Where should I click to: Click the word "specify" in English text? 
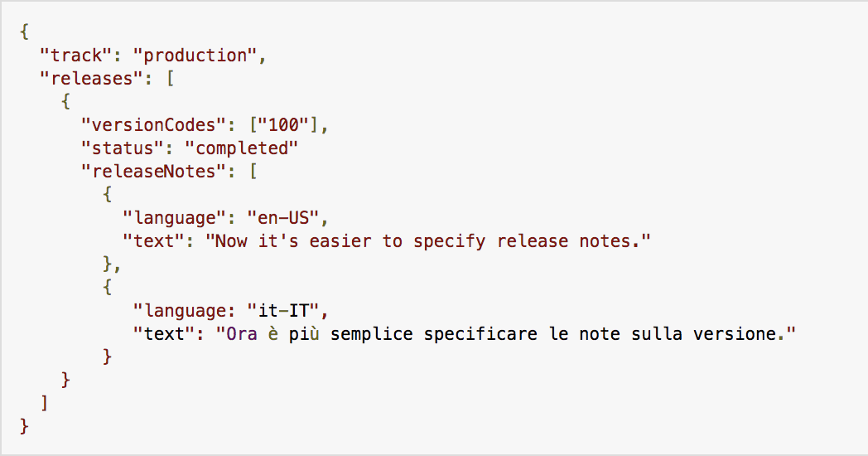click(450, 242)
